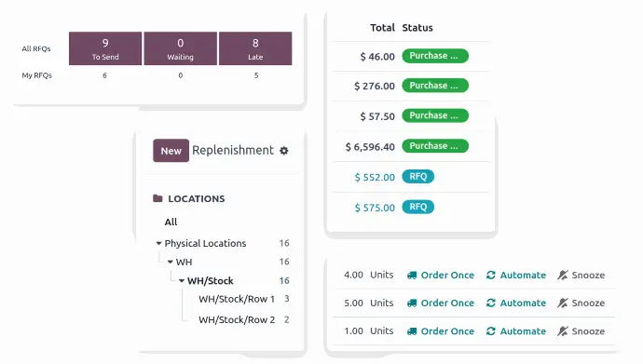
Task: Select the Late RFQs tile
Action: click(255, 48)
